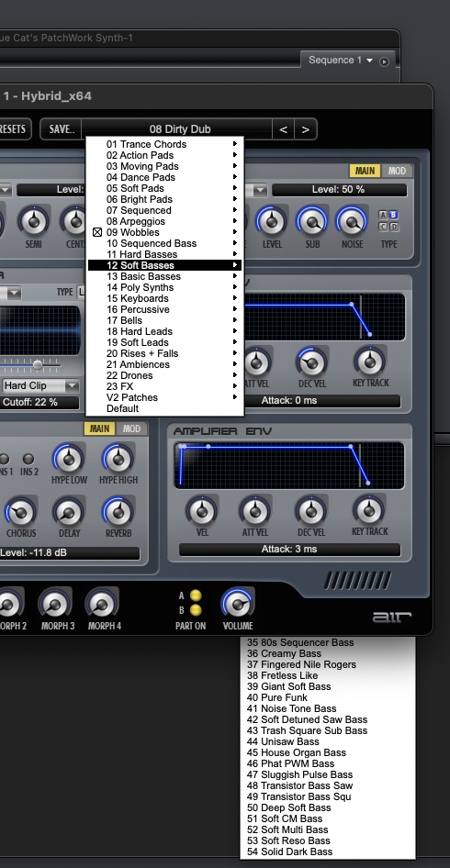Image resolution: width=450 pixels, height=868 pixels.
Task: Select preset 54 Solid Dark Bass
Action: [328, 851]
